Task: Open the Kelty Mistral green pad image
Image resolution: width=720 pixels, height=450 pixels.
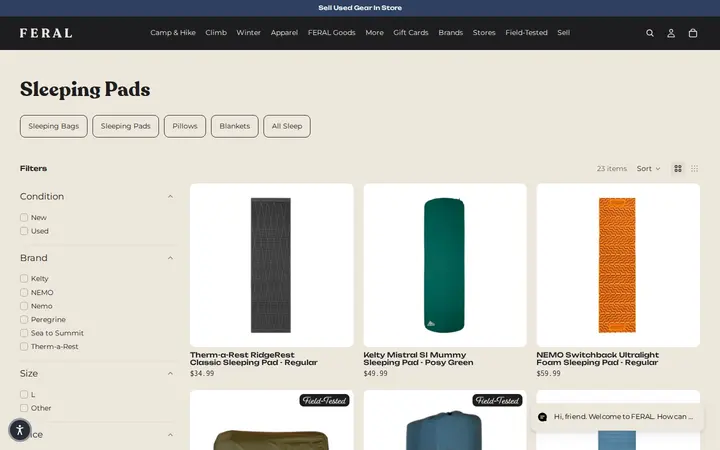Action: pyautogui.click(x=445, y=265)
